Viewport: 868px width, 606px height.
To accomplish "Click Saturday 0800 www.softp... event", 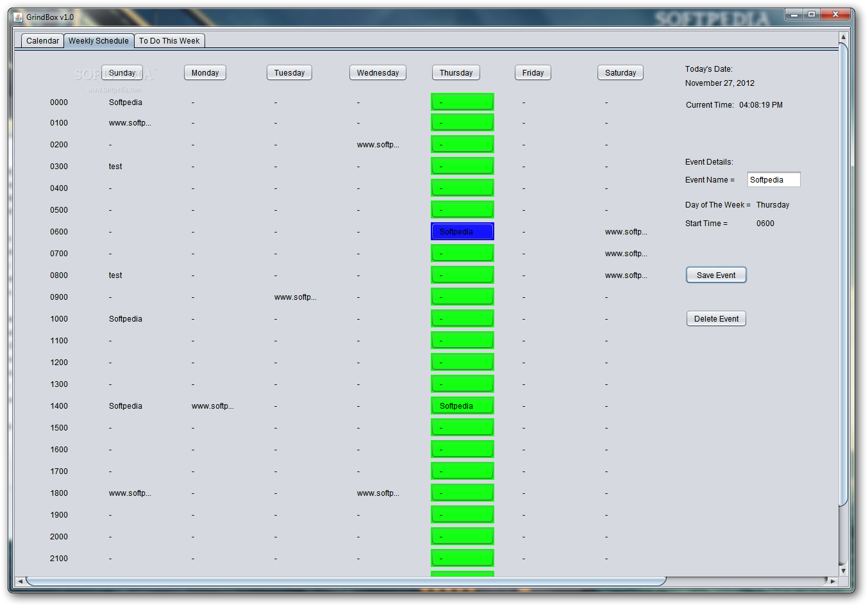I will click(626, 275).
